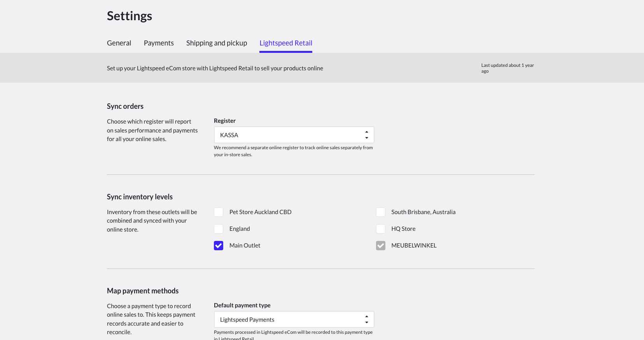Open the Shipping and pickup tab

(x=217, y=43)
